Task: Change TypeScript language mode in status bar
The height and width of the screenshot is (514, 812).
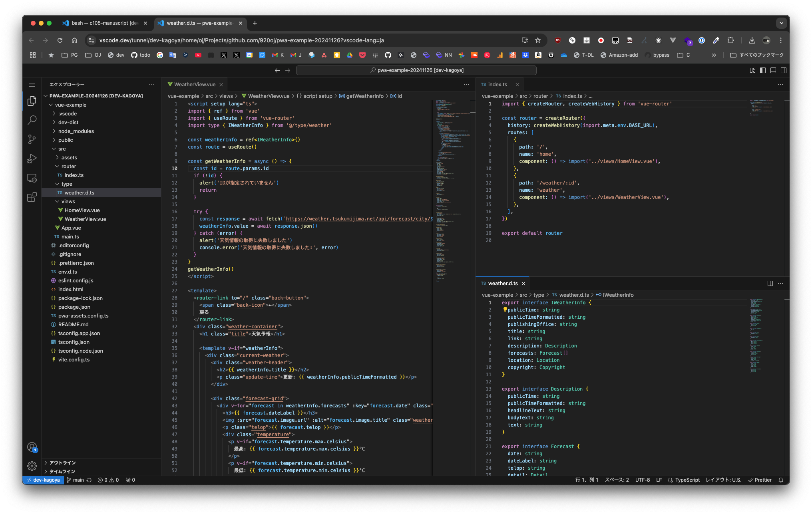Action: click(687, 480)
